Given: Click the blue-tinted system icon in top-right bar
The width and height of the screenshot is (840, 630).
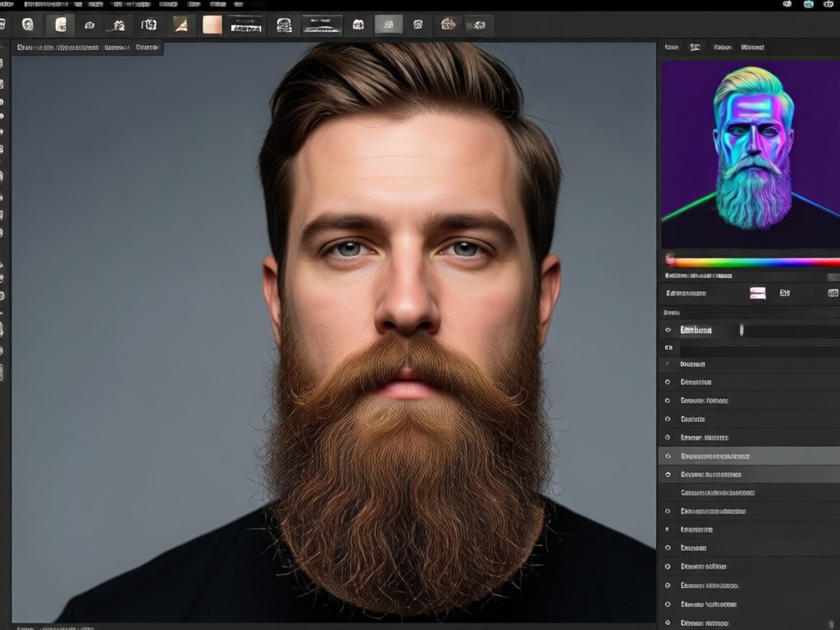Looking at the screenshot, I should click(x=808, y=4).
